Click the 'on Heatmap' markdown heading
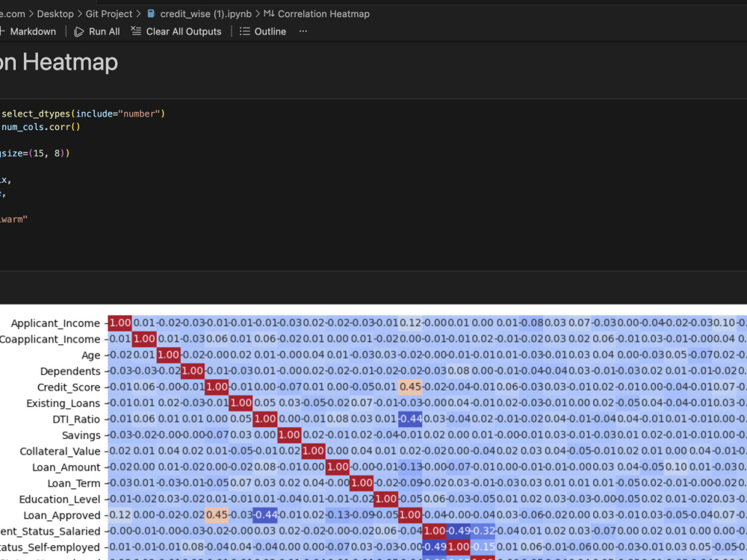 click(x=58, y=63)
